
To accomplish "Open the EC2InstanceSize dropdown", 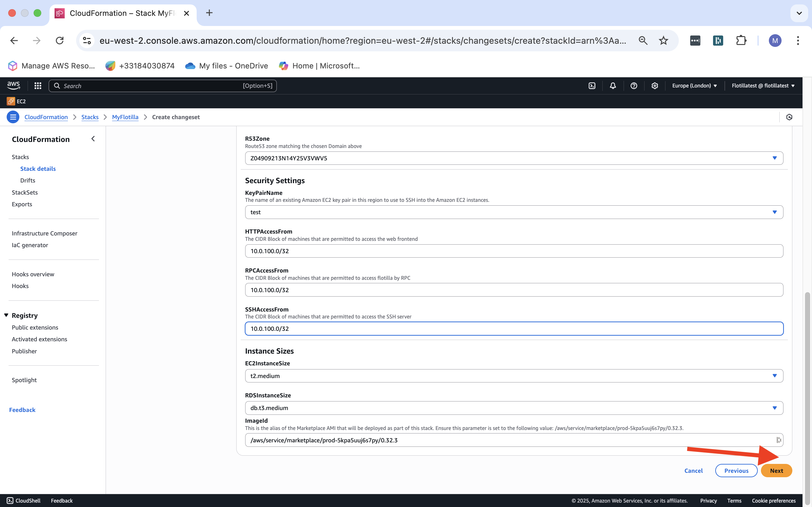I will click(514, 376).
